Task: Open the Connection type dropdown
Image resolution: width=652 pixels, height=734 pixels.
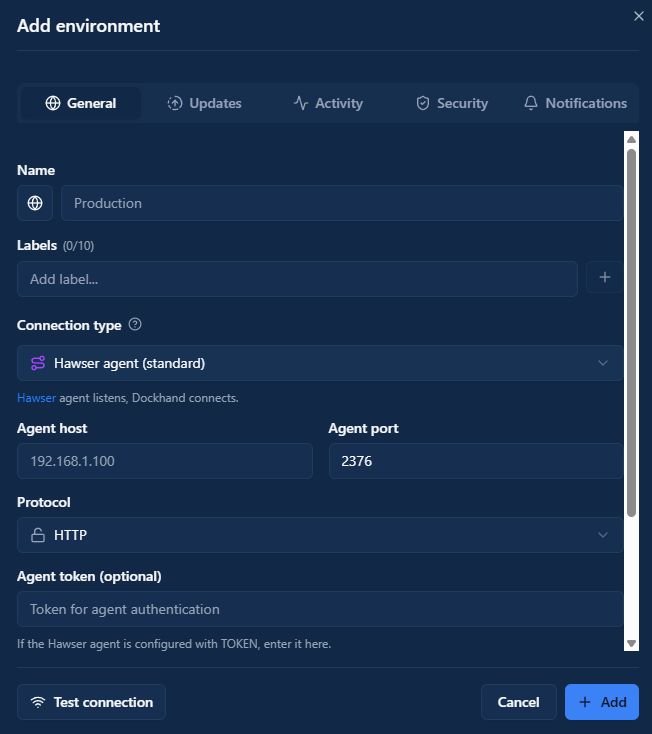Action: point(320,363)
